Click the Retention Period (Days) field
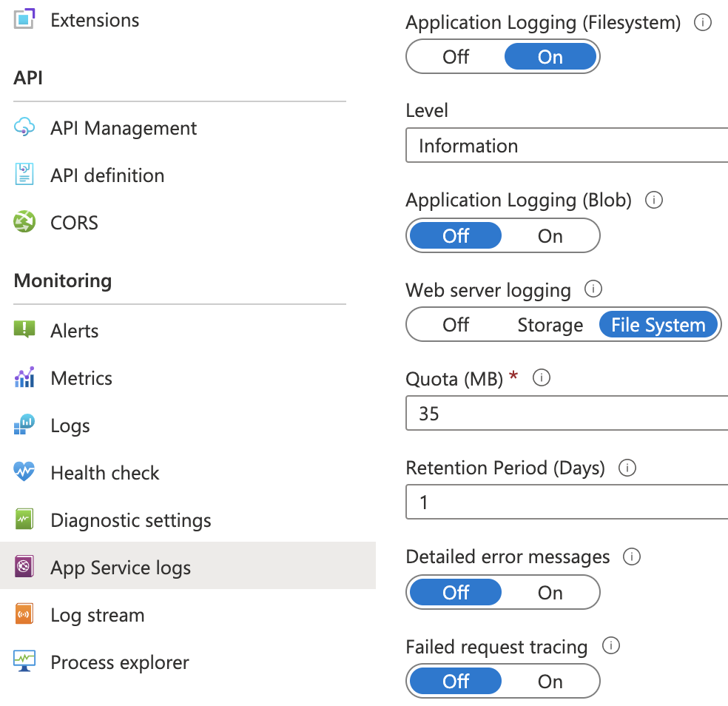The height and width of the screenshot is (706, 728). click(x=567, y=503)
